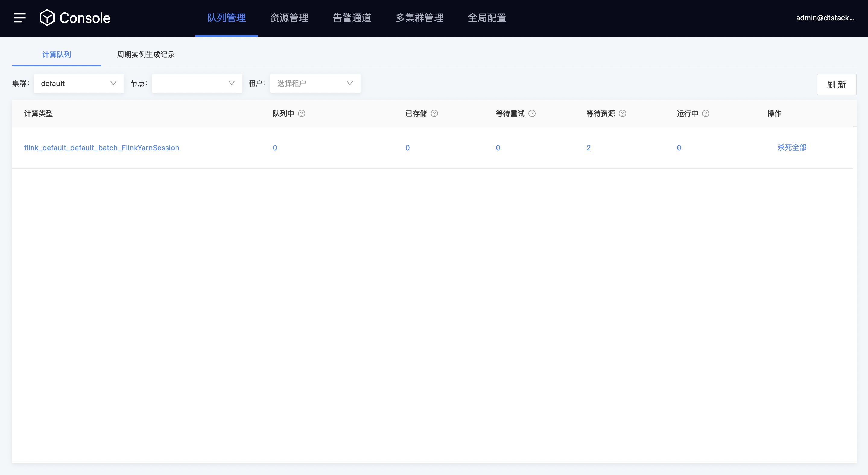Click the help icon beside 队列中
This screenshot has width=868, height=475.
[302, 113]
